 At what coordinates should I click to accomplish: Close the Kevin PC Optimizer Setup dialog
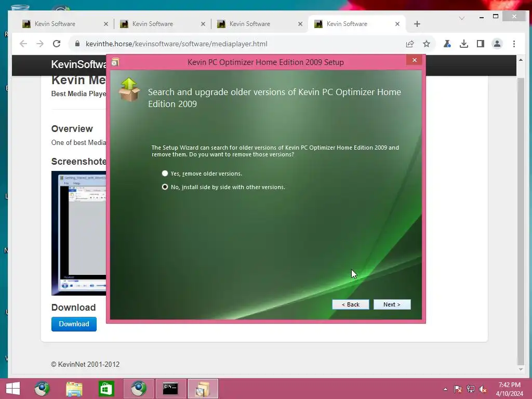click(x=414, y=60)
